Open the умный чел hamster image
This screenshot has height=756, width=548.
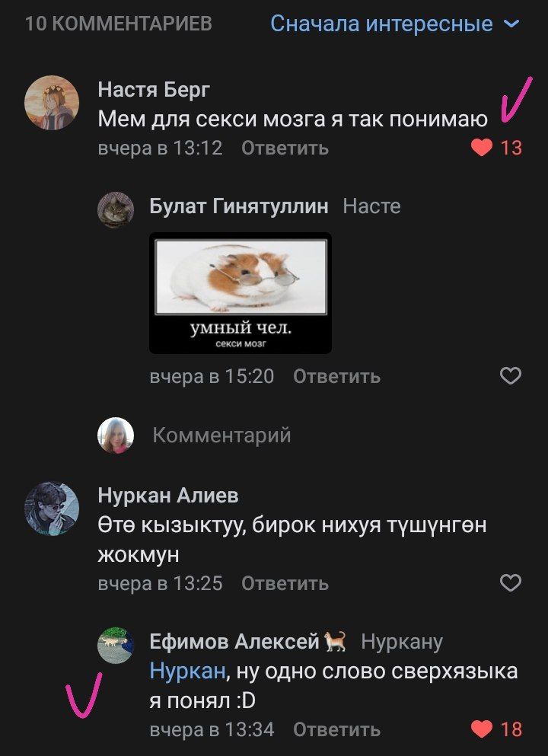(241, 293)
